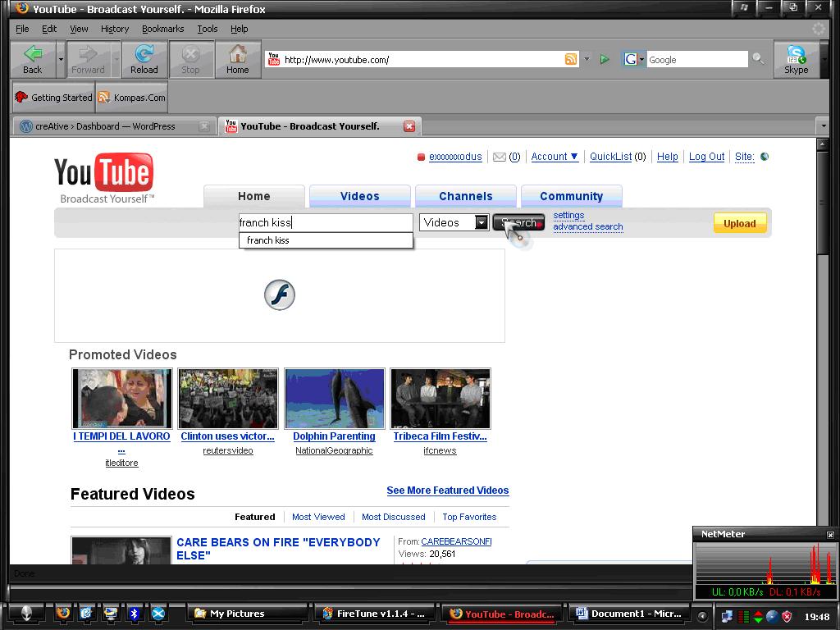840x630 pixels.
Task: Switch to the Channels tab
Action: [x=465, y=196]
